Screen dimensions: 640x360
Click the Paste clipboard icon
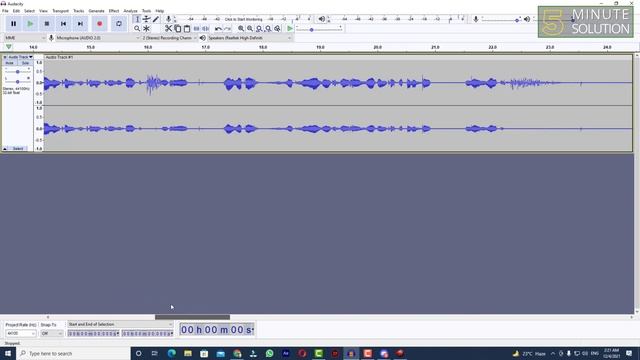[187, 29]
